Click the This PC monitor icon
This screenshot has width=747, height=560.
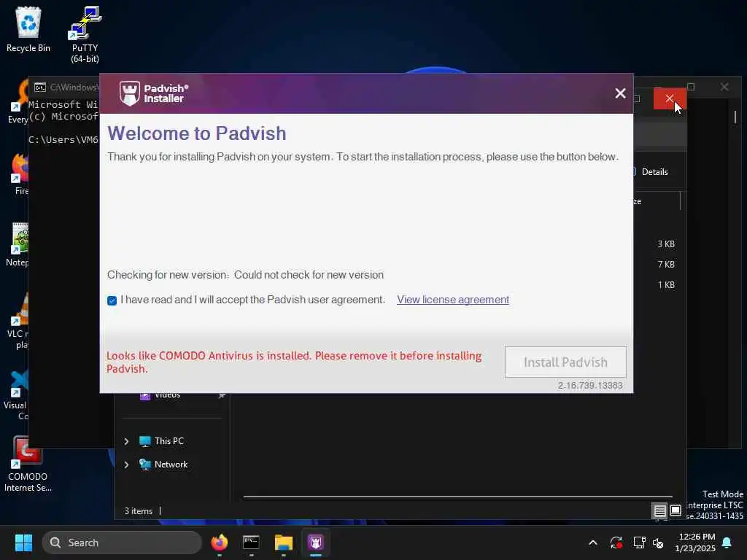(145, 441)
